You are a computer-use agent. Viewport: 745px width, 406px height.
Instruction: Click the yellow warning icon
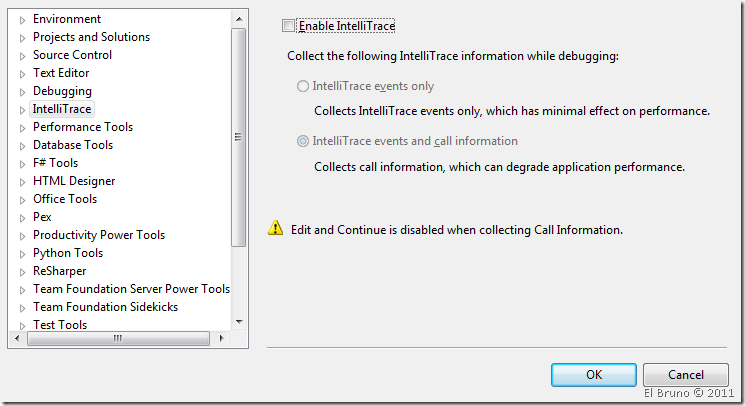pos(275,228)
